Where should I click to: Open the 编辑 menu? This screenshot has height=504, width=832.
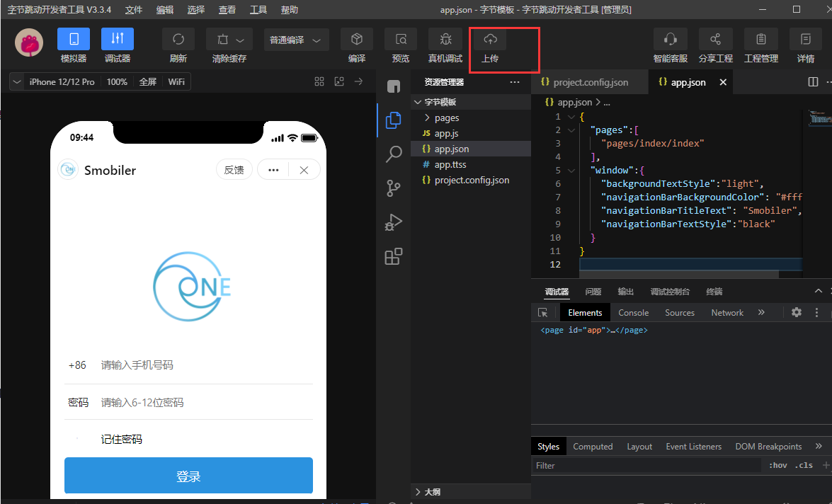point(165,9)
